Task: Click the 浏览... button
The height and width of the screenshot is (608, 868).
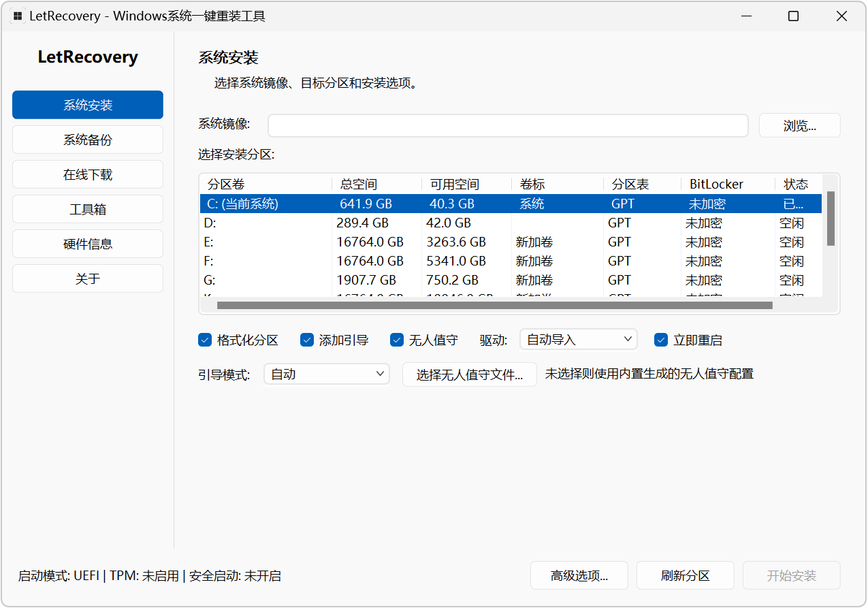Action: coord(800,125)
